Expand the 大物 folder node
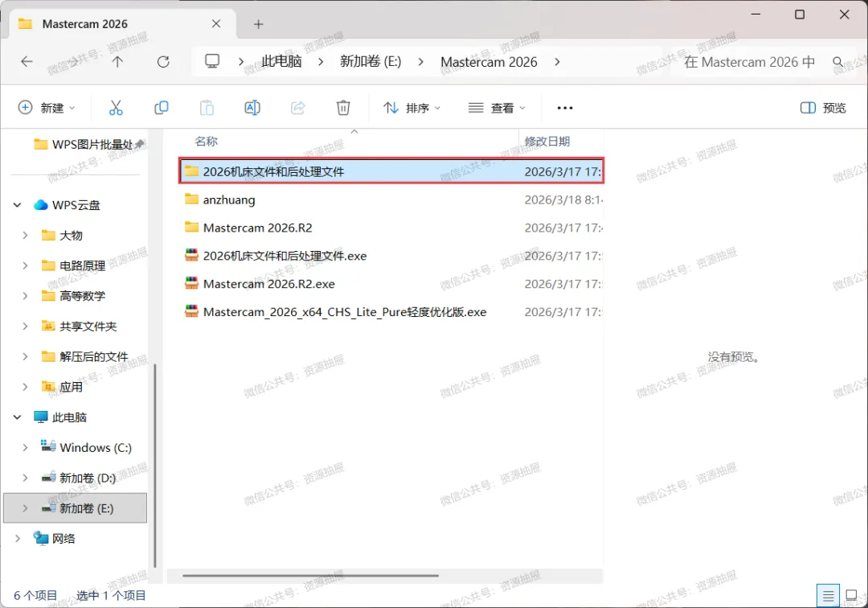Image resolution: width=868 pixels, height=608 pixels. click(25, 236)
